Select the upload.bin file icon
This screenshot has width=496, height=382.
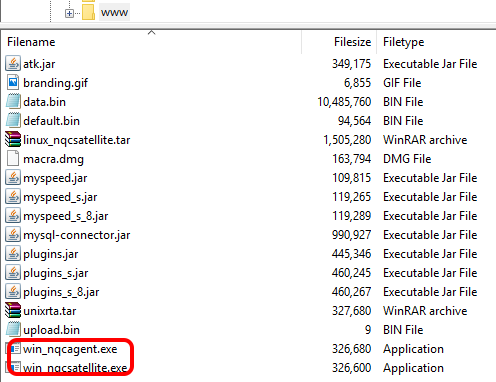(13, 329)
